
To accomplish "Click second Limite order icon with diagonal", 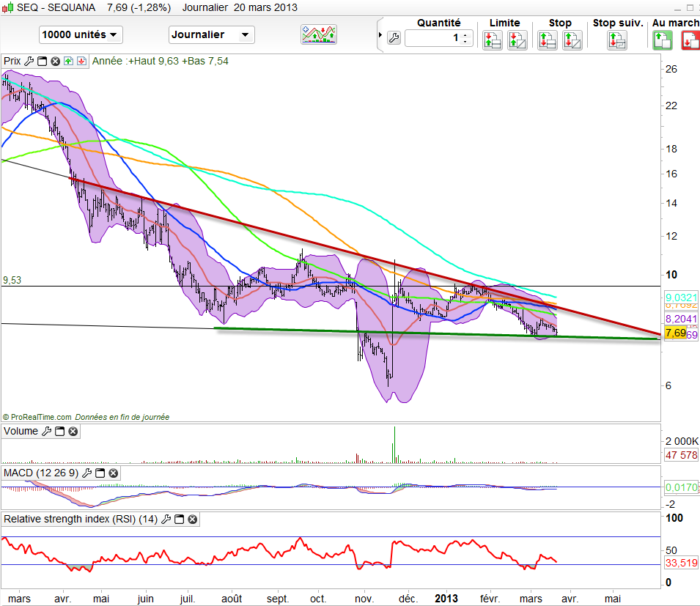I will 517,40.
